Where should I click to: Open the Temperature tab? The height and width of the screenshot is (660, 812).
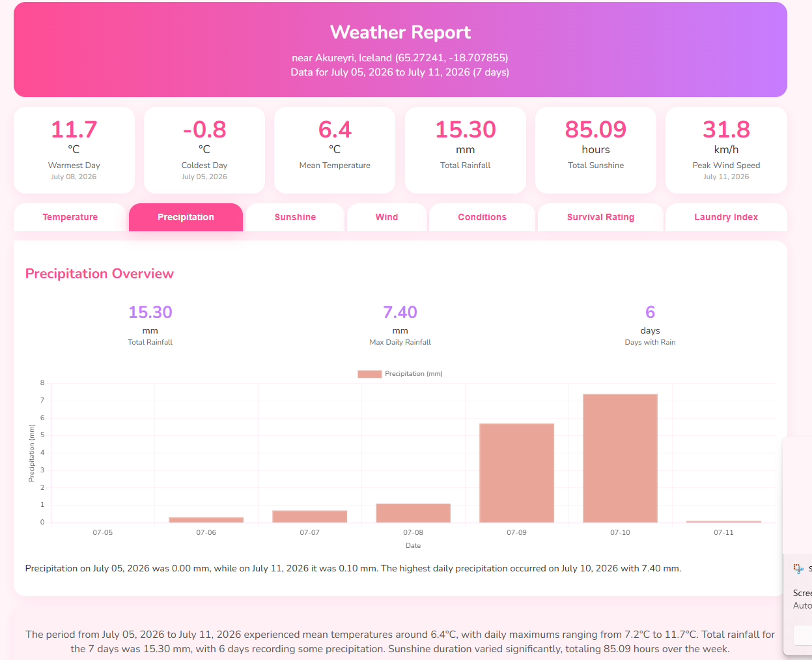(x=70, y=217)
